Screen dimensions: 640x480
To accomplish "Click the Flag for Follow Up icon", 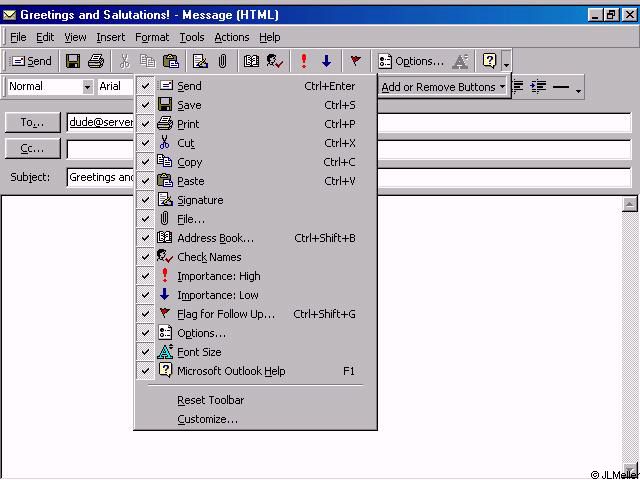I will [x=354, y=61].
